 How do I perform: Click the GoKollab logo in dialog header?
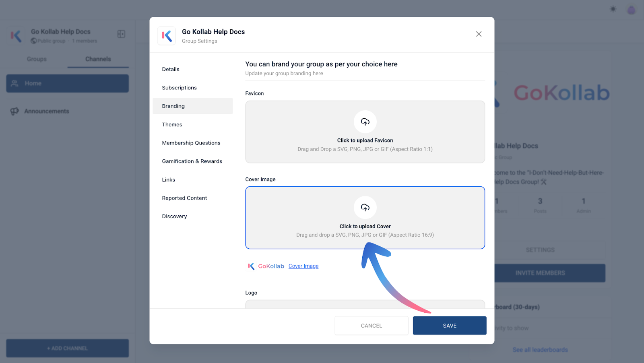167,36
